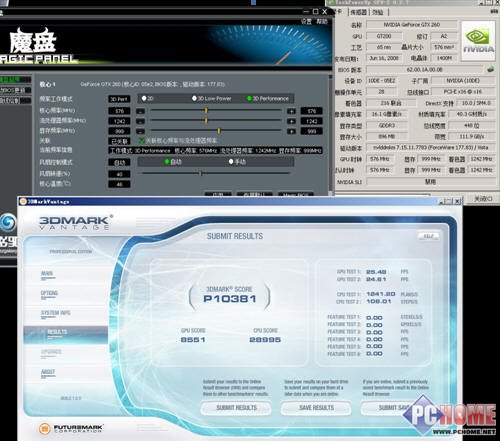Click the SAVE RESULTS button
The height and width of the screenshot is (441, 500).
[316, 408]
